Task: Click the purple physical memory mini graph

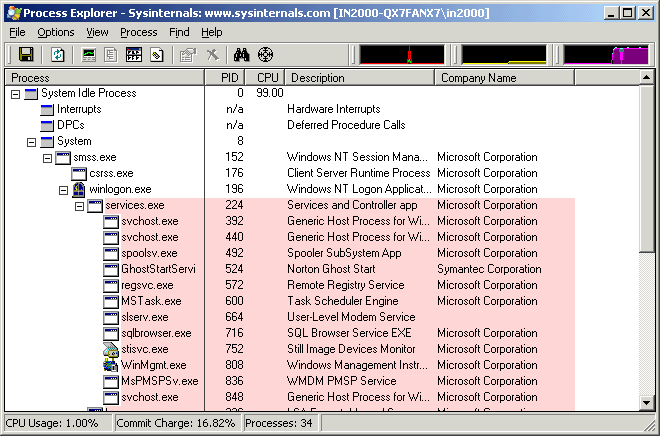Action: (x=606, y=55)
